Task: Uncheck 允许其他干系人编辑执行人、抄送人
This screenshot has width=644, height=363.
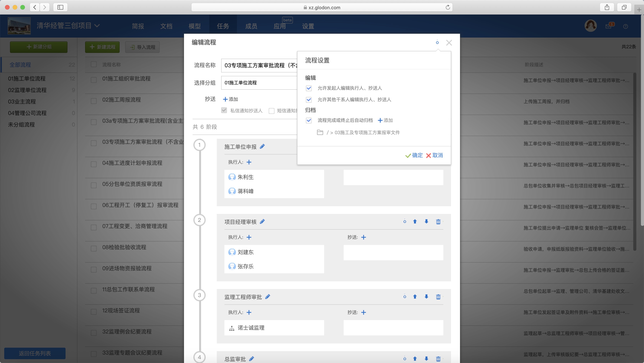Action: click(x=309, y=99)
